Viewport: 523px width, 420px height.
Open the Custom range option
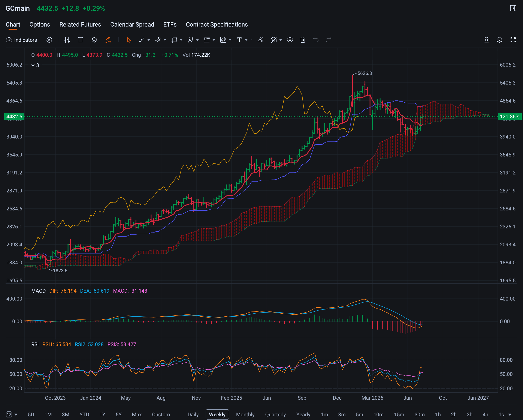click(161, 414)
